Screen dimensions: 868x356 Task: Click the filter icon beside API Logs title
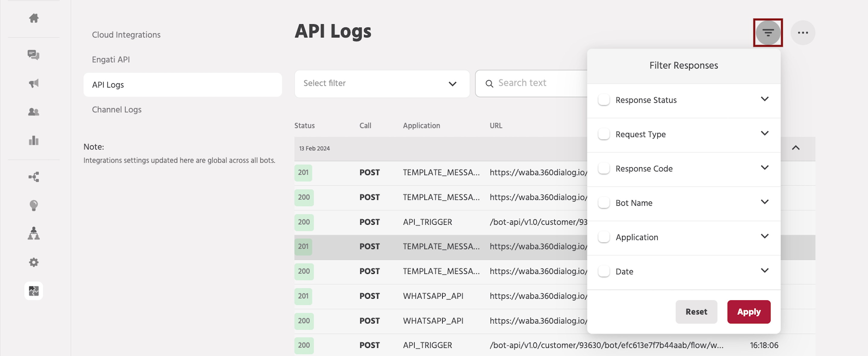tap(768, 32)
